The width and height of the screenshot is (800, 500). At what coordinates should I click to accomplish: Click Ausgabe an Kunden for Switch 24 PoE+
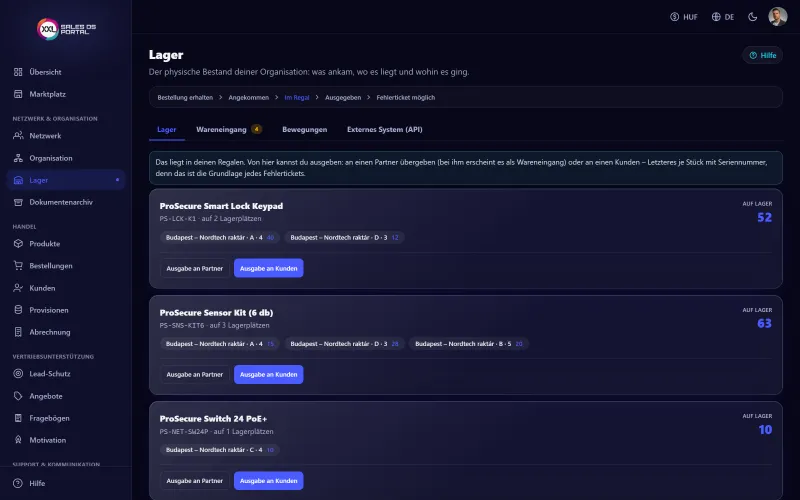[x=268, y=481]
